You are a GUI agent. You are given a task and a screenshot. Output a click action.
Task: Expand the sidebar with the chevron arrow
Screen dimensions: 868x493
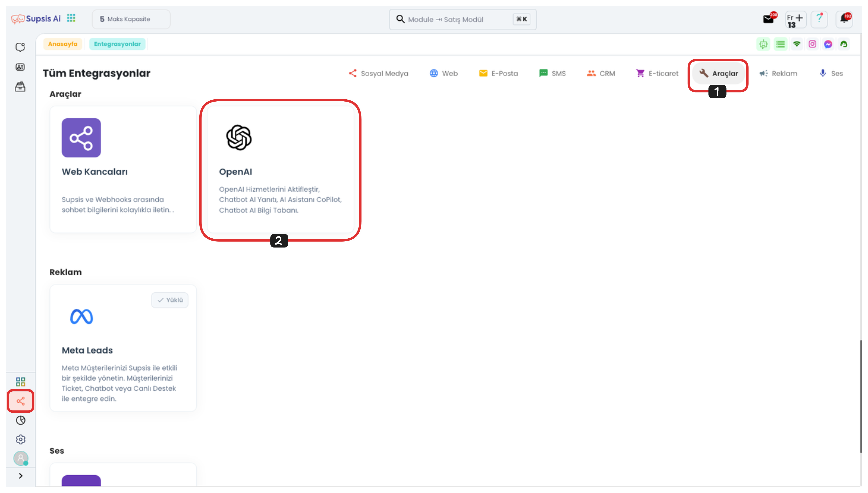pos(21,476)
